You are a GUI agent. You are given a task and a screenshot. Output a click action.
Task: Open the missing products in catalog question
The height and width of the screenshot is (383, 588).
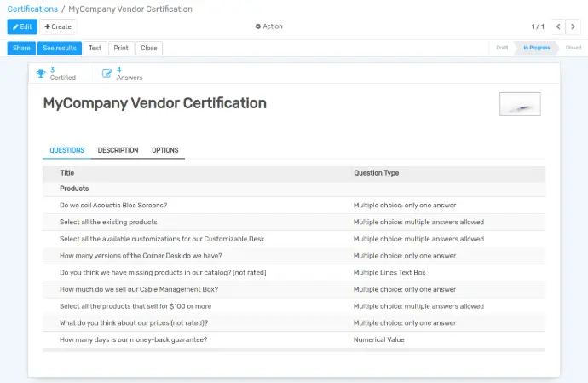[294, 273]
